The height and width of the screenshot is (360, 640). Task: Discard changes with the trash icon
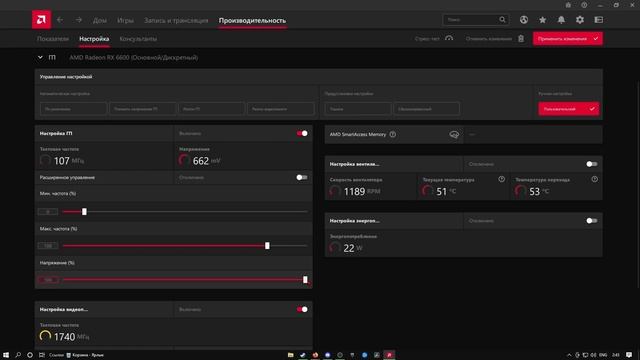[x=521, y=39]
